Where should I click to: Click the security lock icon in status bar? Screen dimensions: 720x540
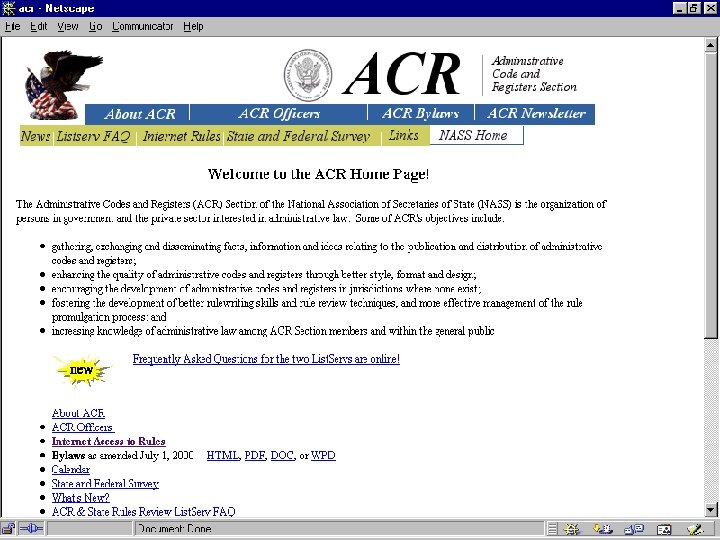9,529
